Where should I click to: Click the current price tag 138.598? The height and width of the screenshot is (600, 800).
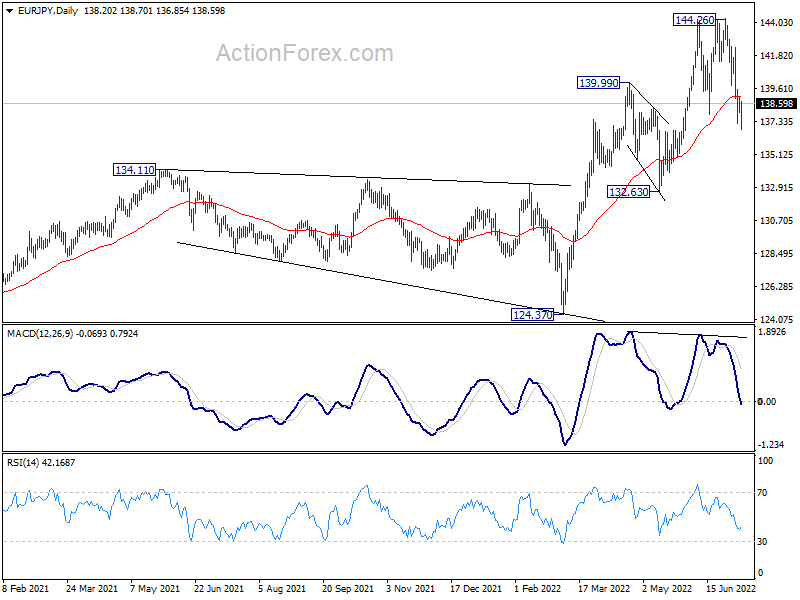click(x=776, y=104)
